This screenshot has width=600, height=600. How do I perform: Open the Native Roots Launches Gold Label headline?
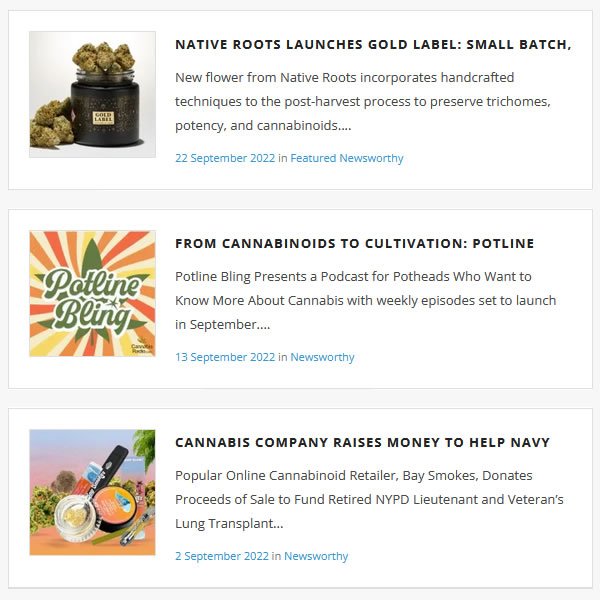[373, 44]
